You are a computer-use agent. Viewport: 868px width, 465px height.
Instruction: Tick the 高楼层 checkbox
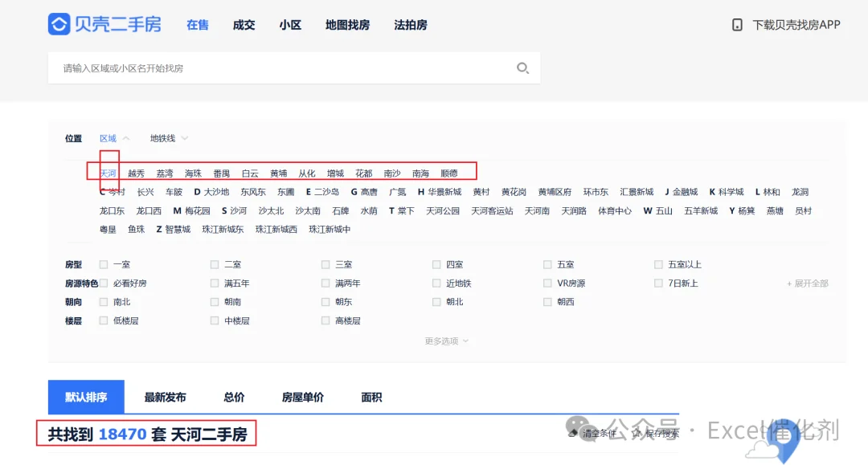click(325, 320)
